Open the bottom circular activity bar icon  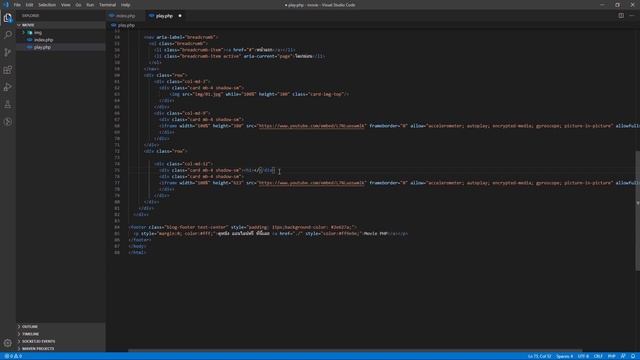pos(8,122)
